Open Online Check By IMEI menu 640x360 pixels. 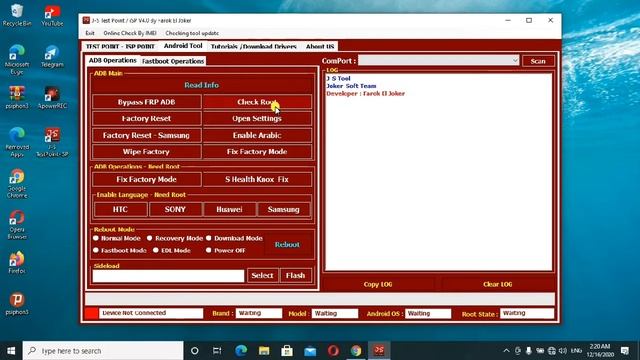point(130,33)
